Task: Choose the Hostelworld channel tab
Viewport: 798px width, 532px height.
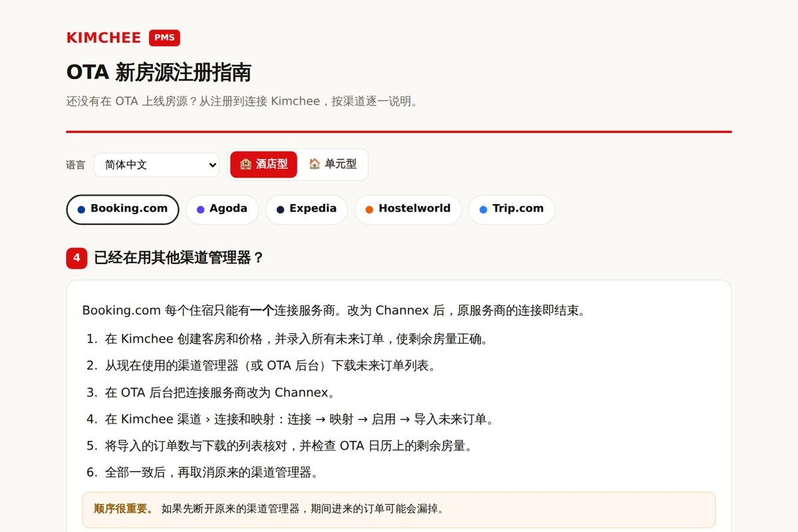Action: tap(408, 209)
